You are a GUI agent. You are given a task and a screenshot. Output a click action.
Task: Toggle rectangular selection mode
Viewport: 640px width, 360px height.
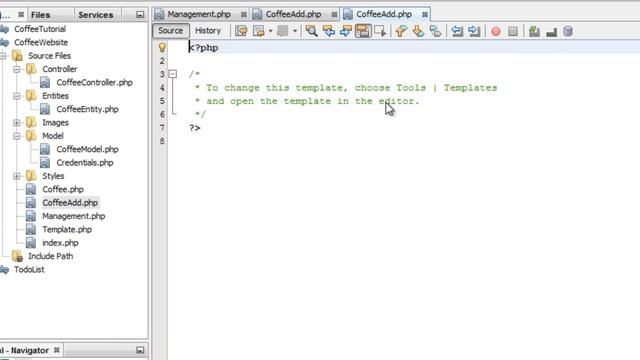380,31
